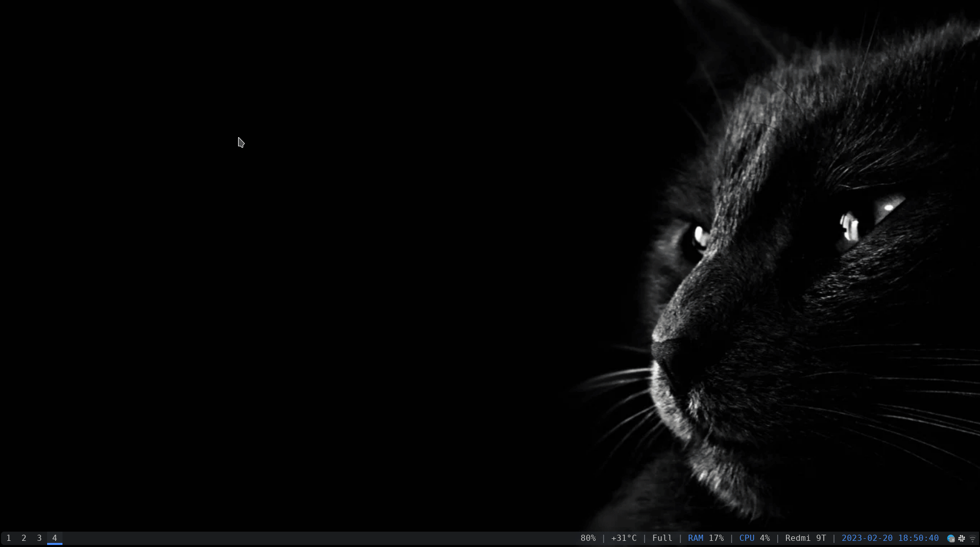Click the RAM 17% indicator

coord(706,538)
